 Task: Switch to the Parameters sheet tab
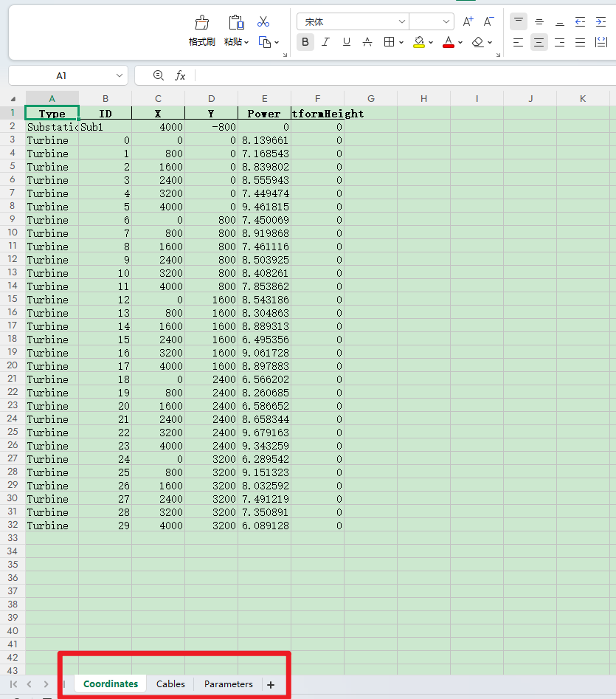click(x=228, y=684)
